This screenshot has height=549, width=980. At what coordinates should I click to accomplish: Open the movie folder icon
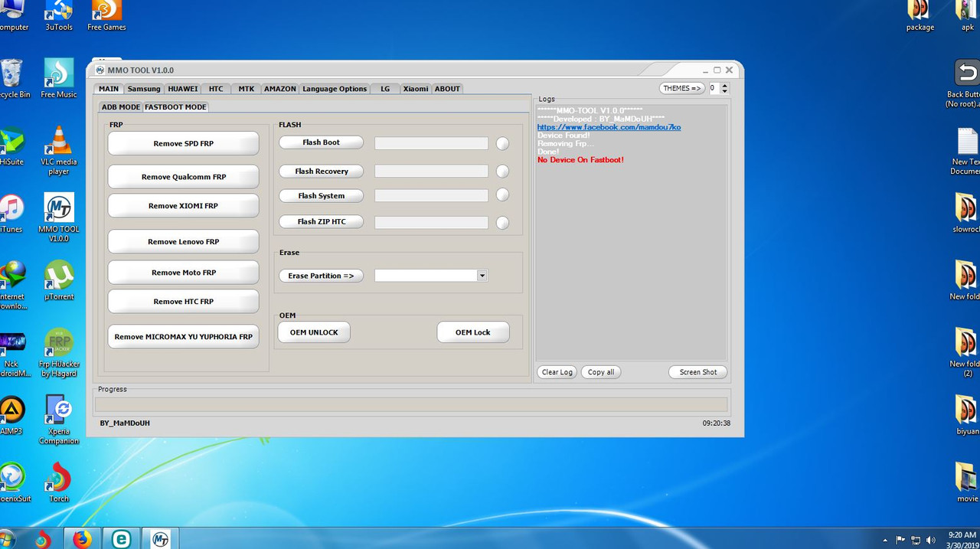[x=967, y=482]
